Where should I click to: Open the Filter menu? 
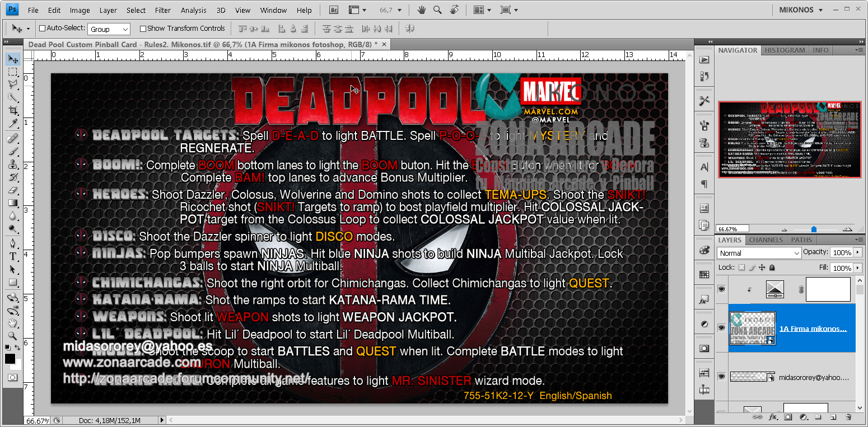(163, 10)
